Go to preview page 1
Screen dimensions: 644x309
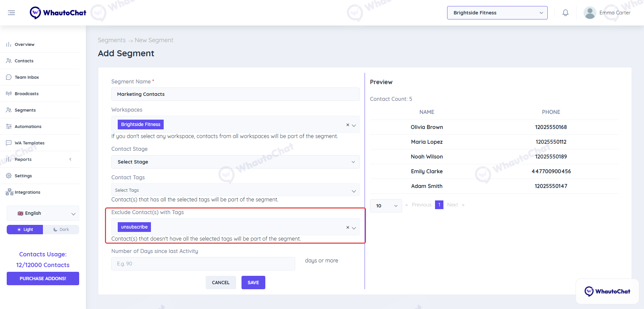[x=439, y=205]
